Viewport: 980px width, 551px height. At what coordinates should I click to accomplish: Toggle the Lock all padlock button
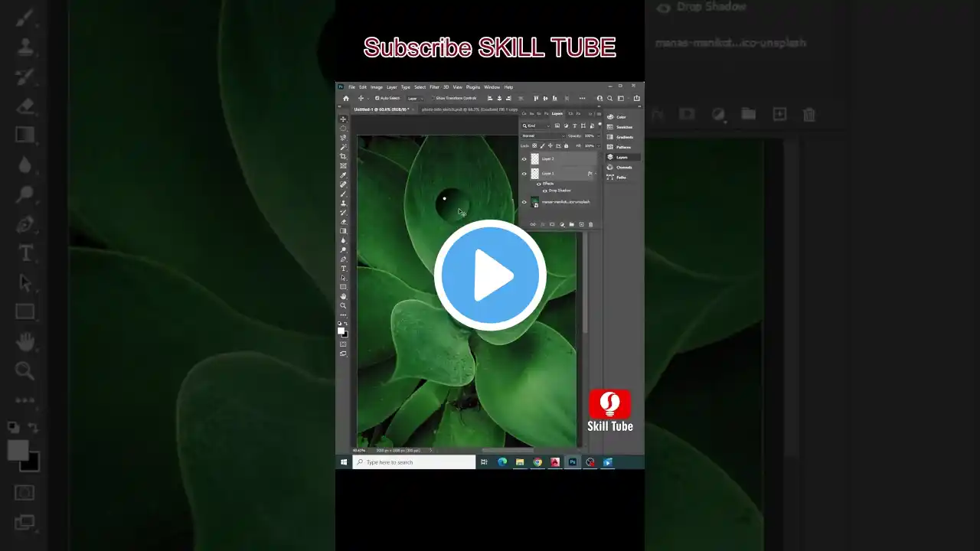pyautogui.click(x=566, y=145)
